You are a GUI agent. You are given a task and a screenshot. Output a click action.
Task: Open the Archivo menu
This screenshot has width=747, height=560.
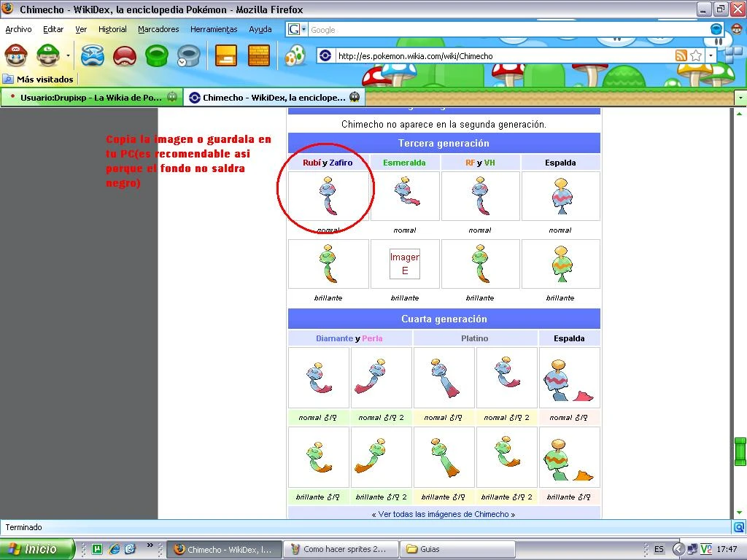click(x=18, y=29)
